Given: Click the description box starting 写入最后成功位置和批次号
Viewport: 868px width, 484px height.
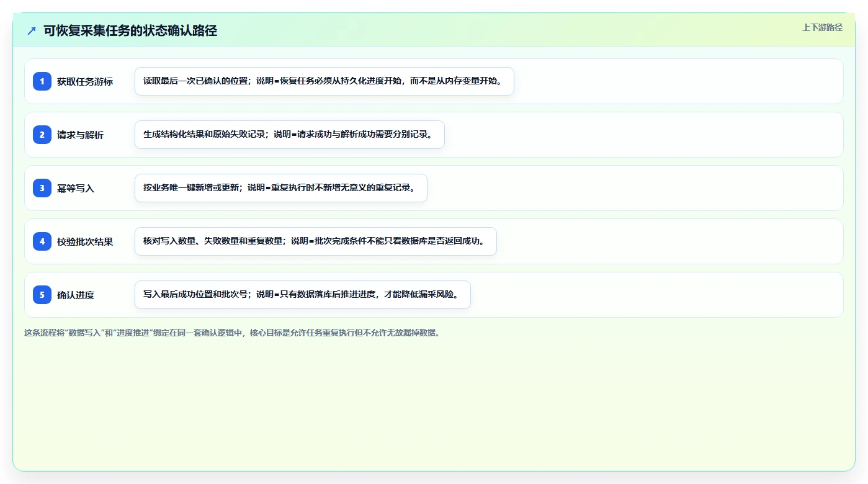Looking at the screenshot, I should 303,295.
